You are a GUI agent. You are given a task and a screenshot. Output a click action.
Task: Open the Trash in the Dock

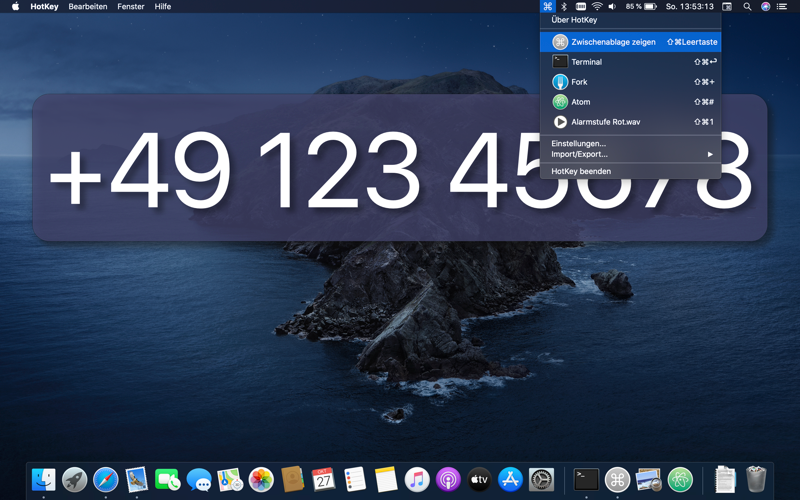756,479
